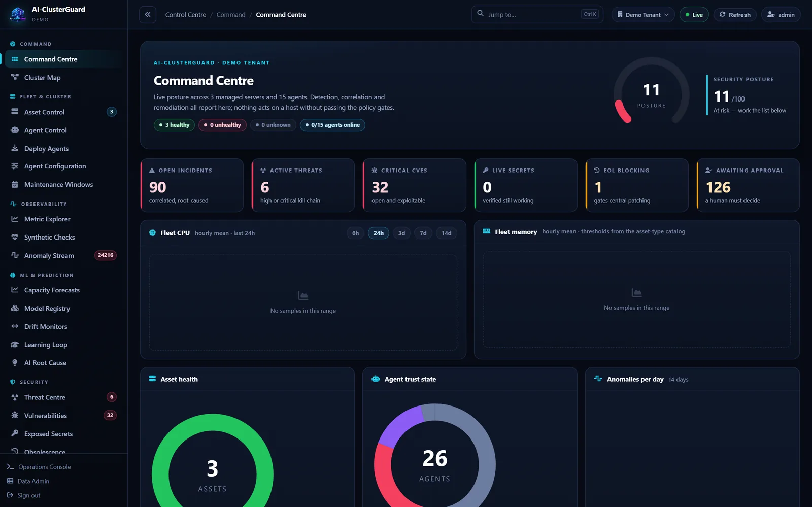Open the Critical CVEs card
This screenshot has height=507, width=812.
[415, 185]
